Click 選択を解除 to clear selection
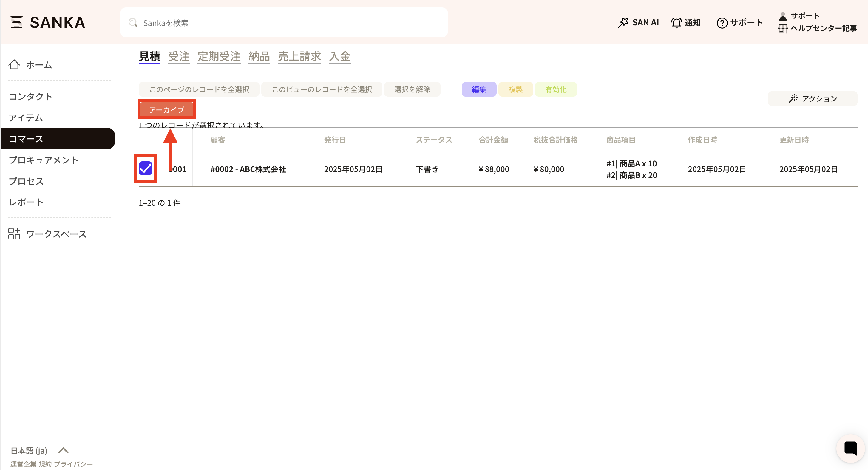This screenshot has height=470, width=868. click(x=412, y=89)
